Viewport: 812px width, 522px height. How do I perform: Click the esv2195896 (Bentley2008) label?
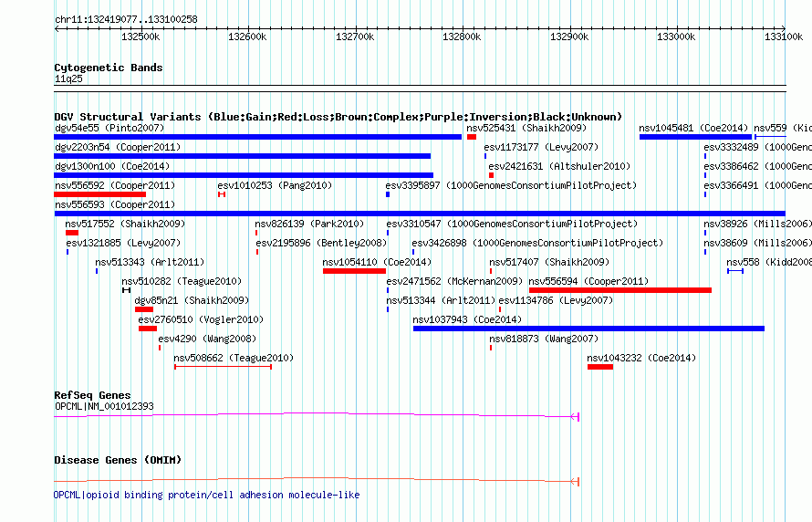(321, 243)
